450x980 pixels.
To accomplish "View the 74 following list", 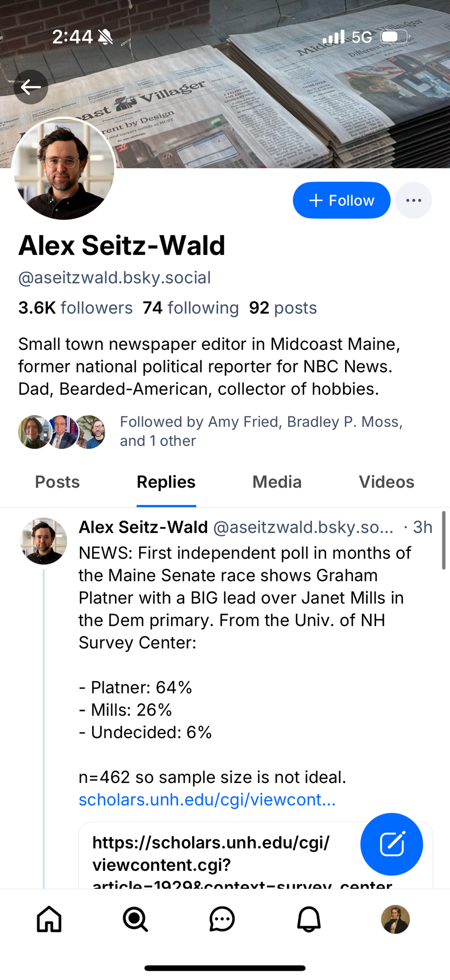I will click(190, 308).
